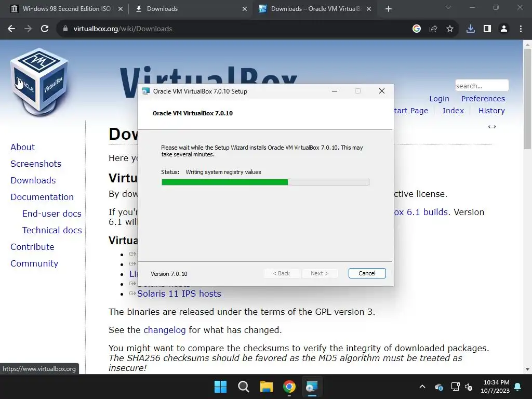The width and height of the screenshot is (532, 399).
Task: Open taskbar Search
Action: tap(244, 387)
